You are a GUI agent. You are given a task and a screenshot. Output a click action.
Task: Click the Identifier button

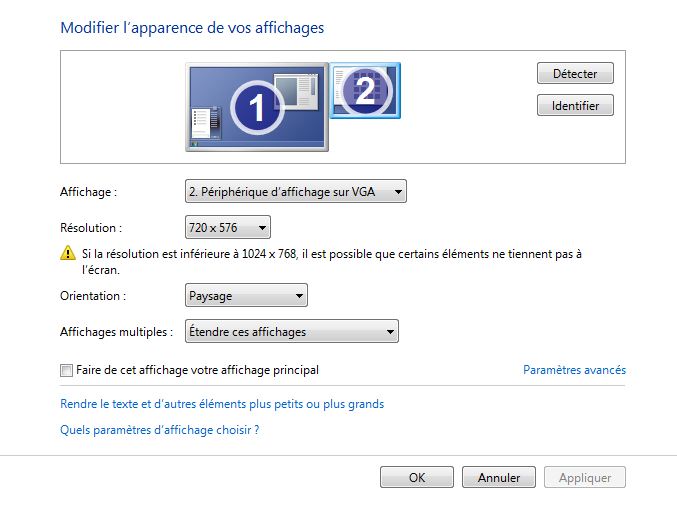[x=574, y=105]
